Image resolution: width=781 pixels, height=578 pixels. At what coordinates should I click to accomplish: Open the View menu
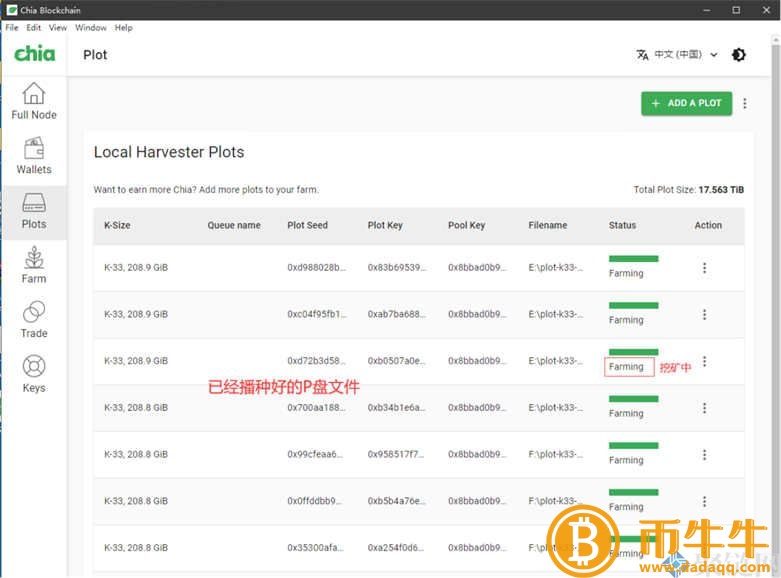pos(58,27)
